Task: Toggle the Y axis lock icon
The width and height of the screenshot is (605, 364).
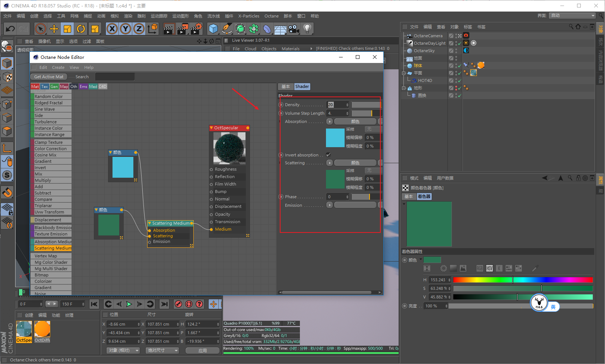Action: pos(126,29)
